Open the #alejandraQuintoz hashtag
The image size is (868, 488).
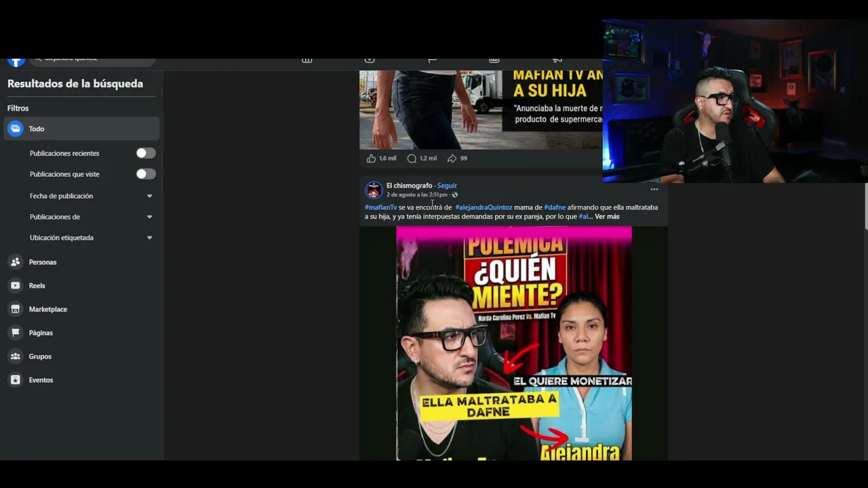click(x=484, y=207)
